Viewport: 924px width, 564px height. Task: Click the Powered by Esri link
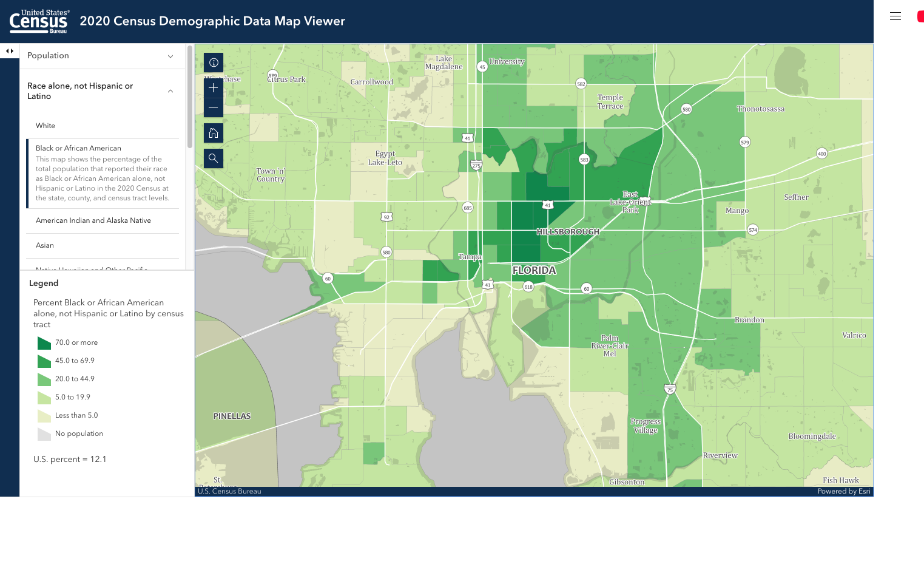coord(843,491)
